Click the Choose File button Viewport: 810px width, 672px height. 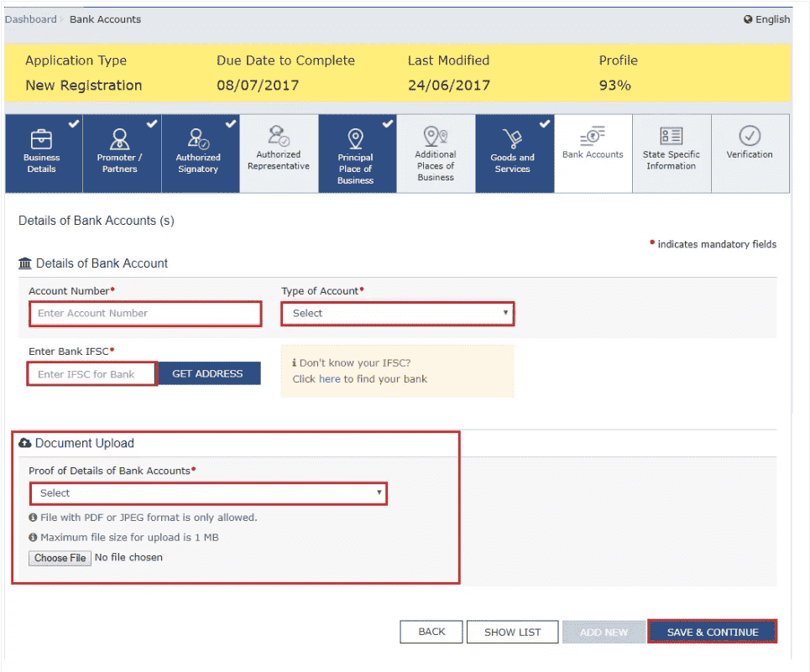[x=60, y=558]
